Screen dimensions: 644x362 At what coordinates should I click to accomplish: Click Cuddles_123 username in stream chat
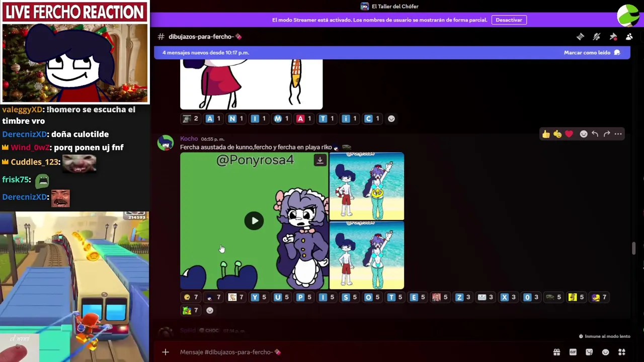[x=34, y=162]
